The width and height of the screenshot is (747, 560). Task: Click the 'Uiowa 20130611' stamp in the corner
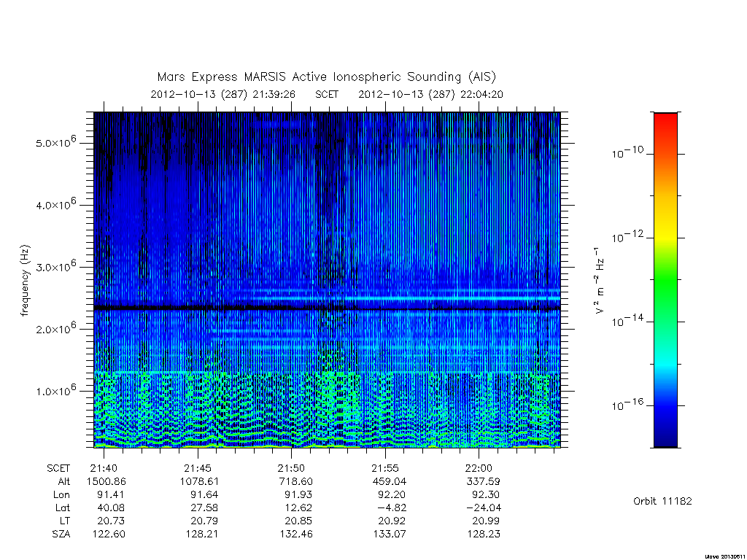724,556
